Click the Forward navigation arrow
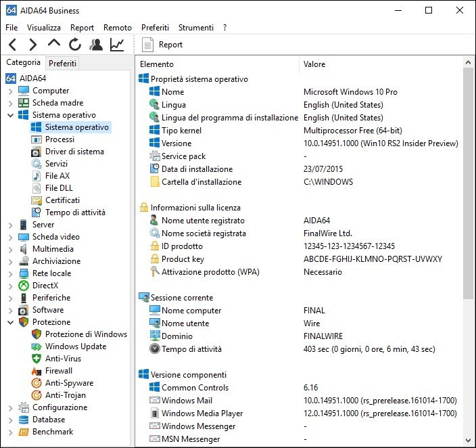476x448 pixels. tap(33, 45)
